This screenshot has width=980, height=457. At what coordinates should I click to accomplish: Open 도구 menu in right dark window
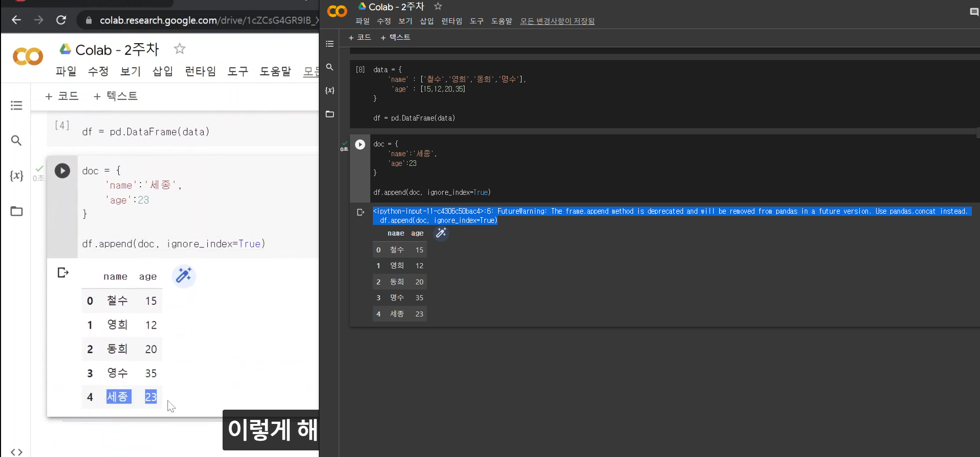point(477,21)
